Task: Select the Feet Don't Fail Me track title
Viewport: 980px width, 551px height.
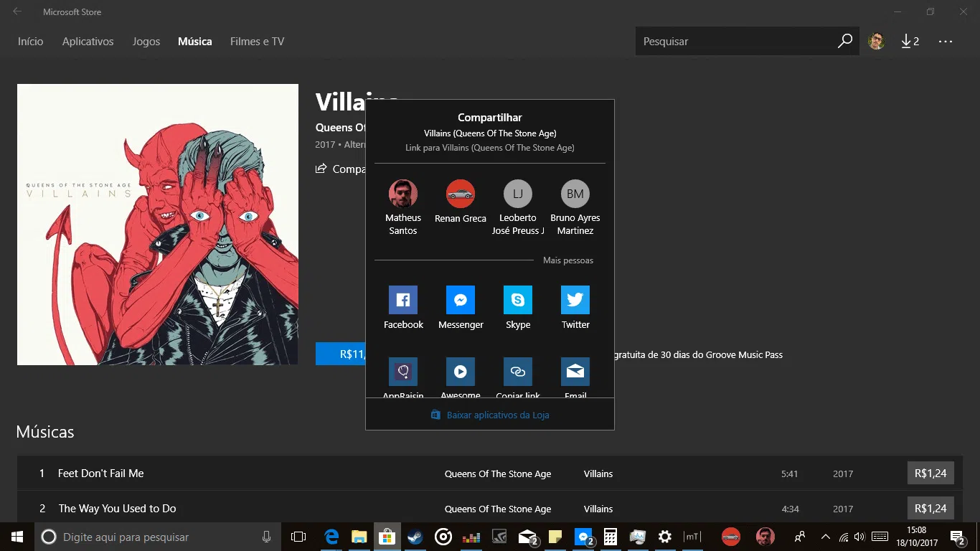Action: click(101, 474)
